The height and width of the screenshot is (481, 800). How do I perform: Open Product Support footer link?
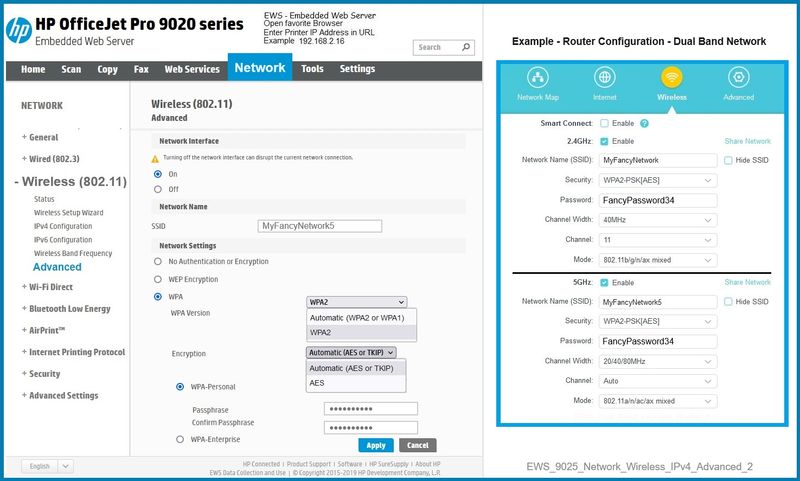[x=309, y=464]
